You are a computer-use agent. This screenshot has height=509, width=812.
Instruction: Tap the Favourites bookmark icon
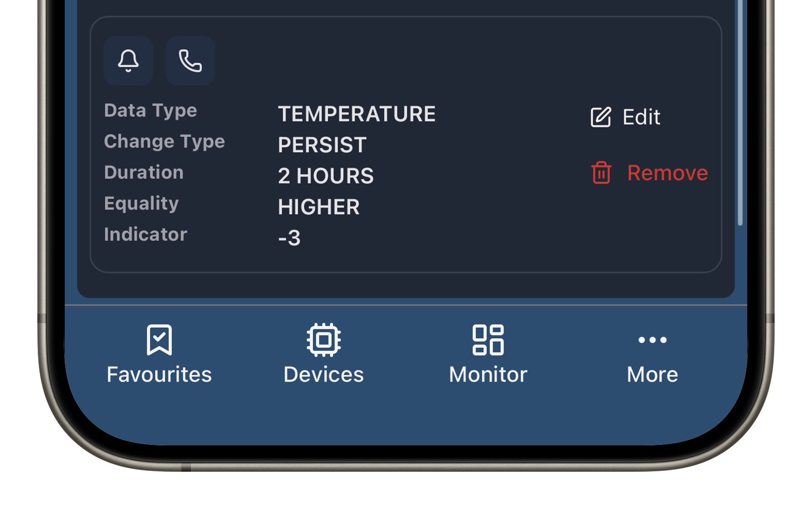[x=159, y=339]
